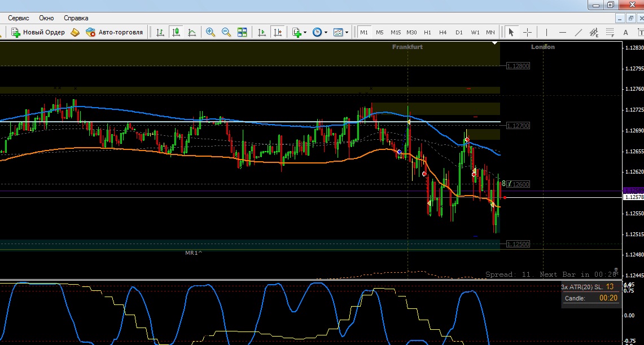The width and height of the screenshot is (644, 345).
Task: Switch to D1 daily timeframe
Action: tap(459, 32)
